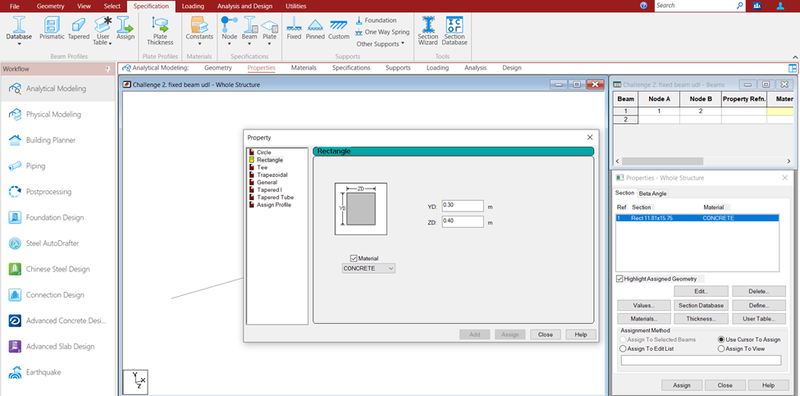
Task: Expand the Beam dropdown arrow
Action: (x=249, y=44)
